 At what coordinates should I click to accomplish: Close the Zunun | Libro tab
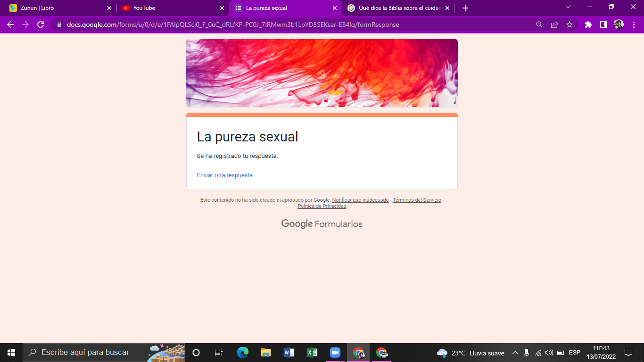109,8
